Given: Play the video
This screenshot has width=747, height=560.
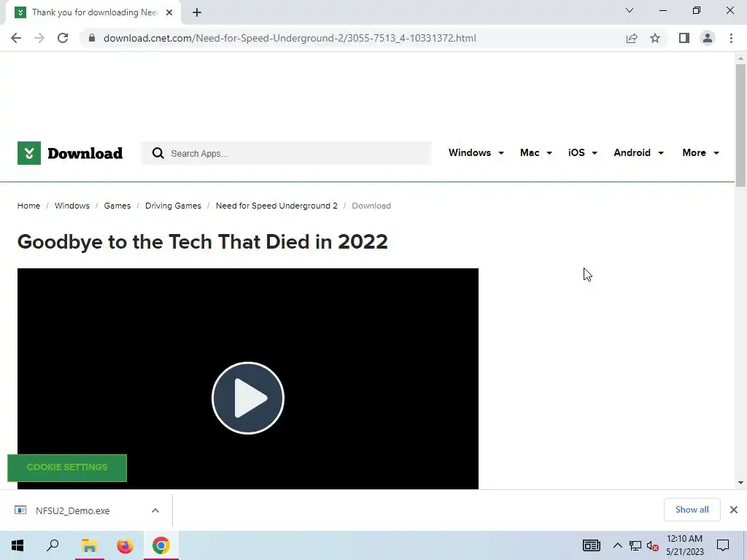Looking at the screenshot, I should coord(248,398).
